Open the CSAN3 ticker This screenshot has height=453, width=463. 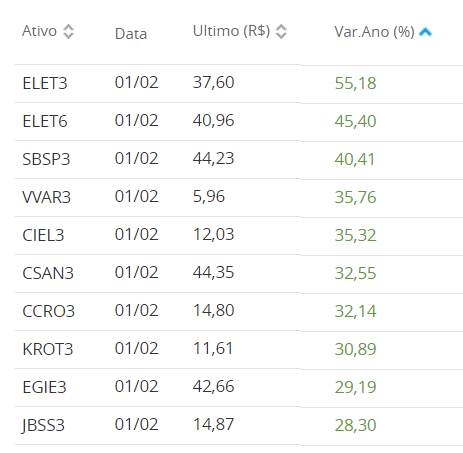pos(48,273)
